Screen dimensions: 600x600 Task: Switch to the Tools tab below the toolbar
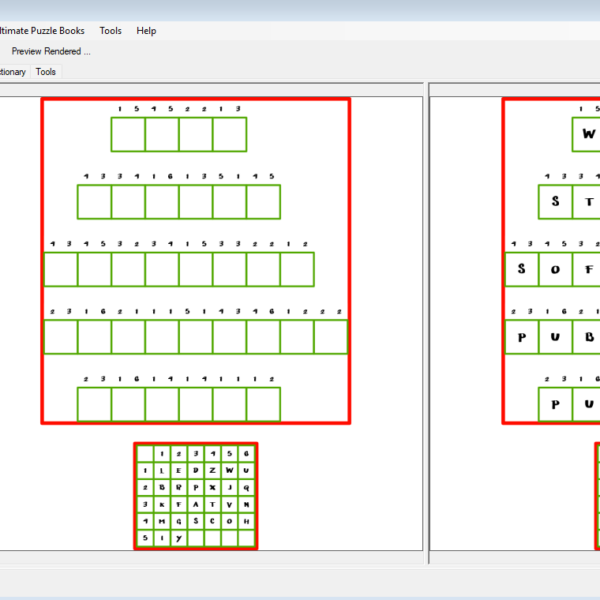[46, 72]
